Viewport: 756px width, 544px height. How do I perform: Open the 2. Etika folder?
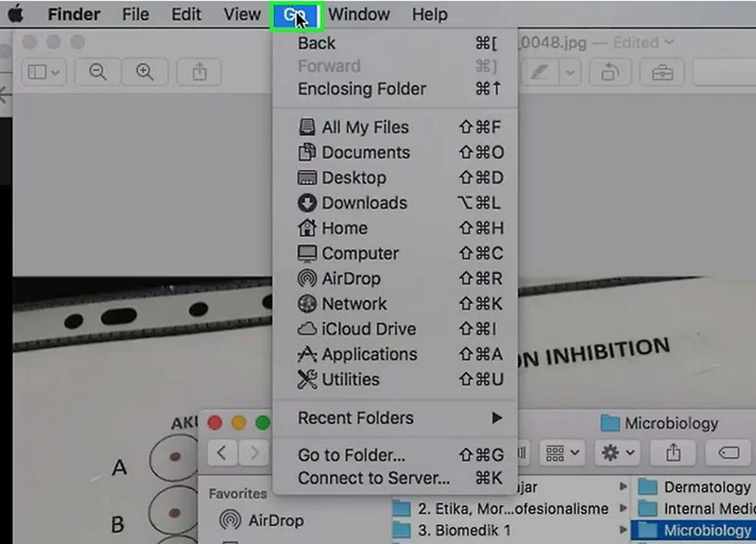click(500, 508)
